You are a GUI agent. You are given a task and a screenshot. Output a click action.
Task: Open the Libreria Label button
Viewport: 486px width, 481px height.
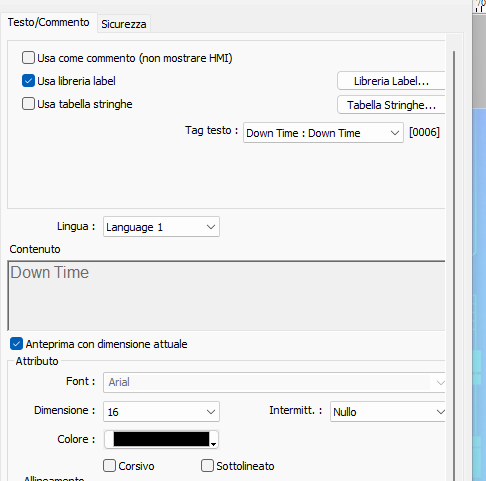(x=391, y=81)
